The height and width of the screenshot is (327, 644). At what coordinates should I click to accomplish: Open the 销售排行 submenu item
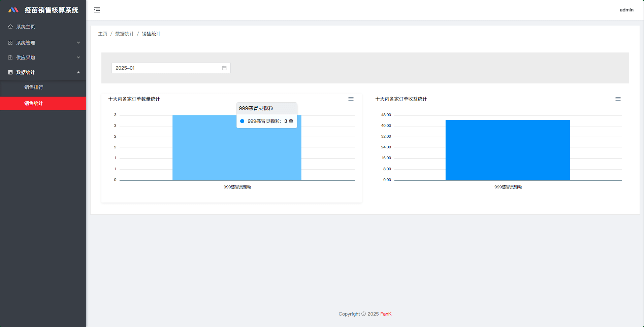click(43, 87)
